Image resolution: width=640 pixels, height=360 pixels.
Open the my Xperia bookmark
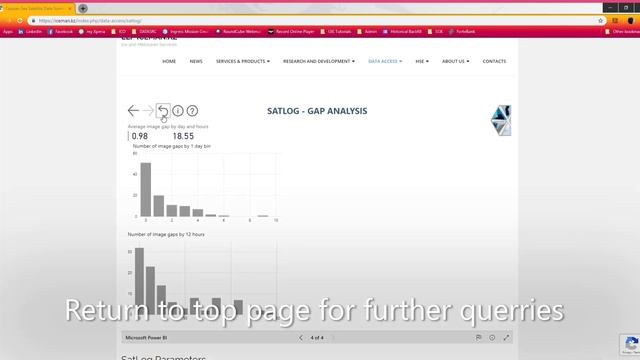point(92,31)
